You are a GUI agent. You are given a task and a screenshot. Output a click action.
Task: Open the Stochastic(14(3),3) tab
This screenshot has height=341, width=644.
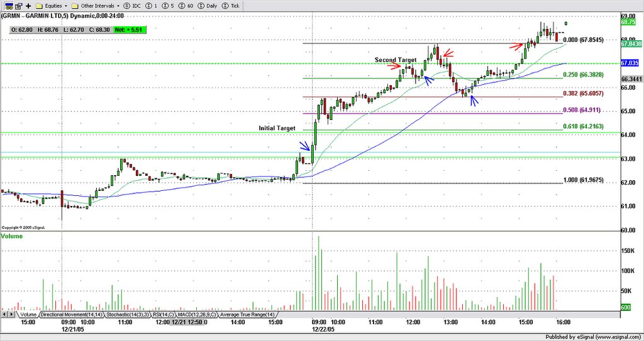(x=128, y=315)
